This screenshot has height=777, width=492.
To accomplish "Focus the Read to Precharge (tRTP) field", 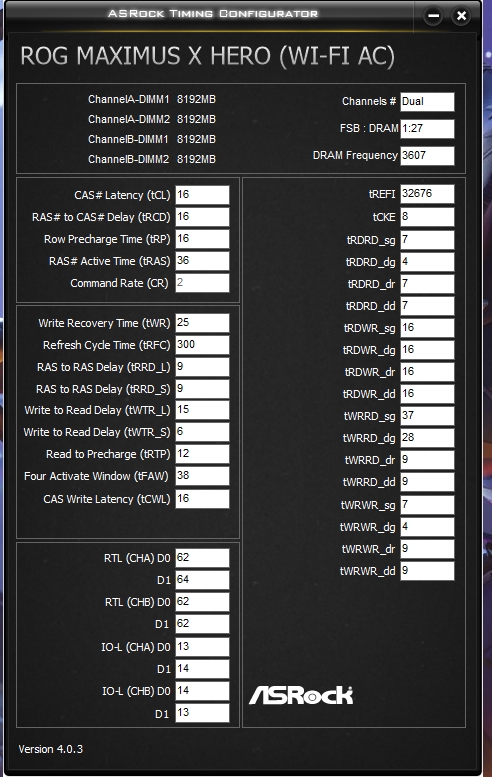I will pos(202,454).
